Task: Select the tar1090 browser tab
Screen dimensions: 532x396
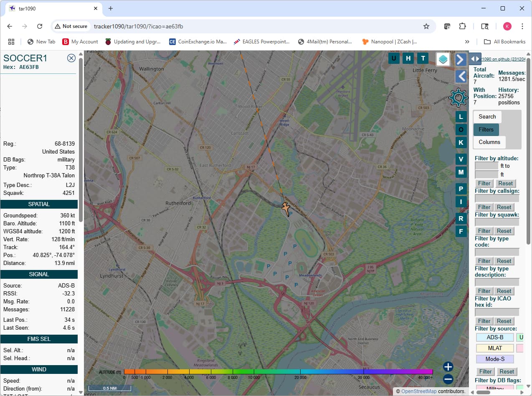Action: [54, 9]
